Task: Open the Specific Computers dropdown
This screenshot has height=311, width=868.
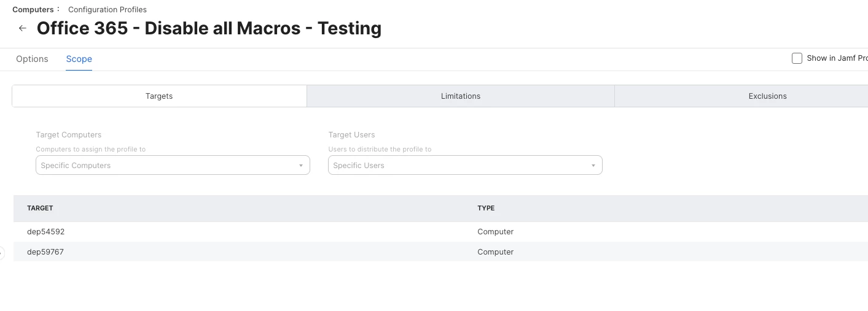Action: click(x=173, y=165)
